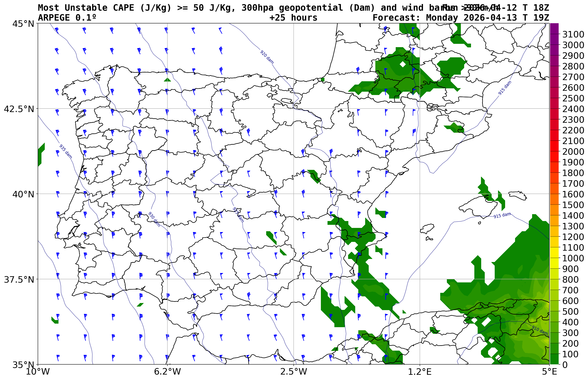588x380 pixels.
Task: Click the 42.5°N latitude axis label
Action: (x=19, y=109)
